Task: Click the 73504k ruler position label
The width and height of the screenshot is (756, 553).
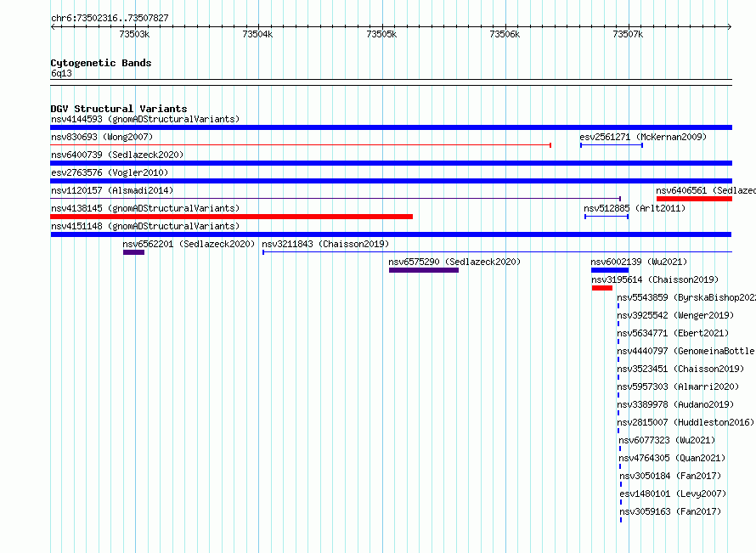Action: coord(257,34)
